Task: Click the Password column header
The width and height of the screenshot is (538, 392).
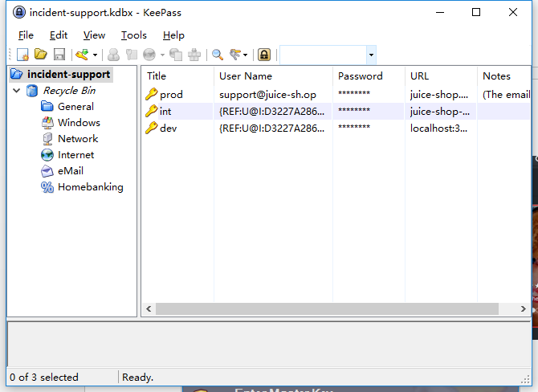Action: [x=369, y=76]
